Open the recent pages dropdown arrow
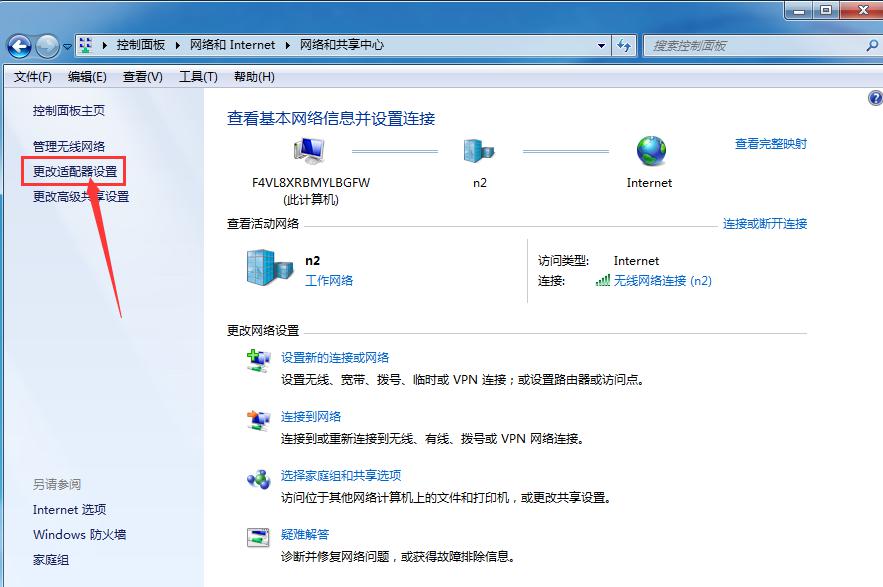This screenshot has width=883, height=587. coord(67,46)
